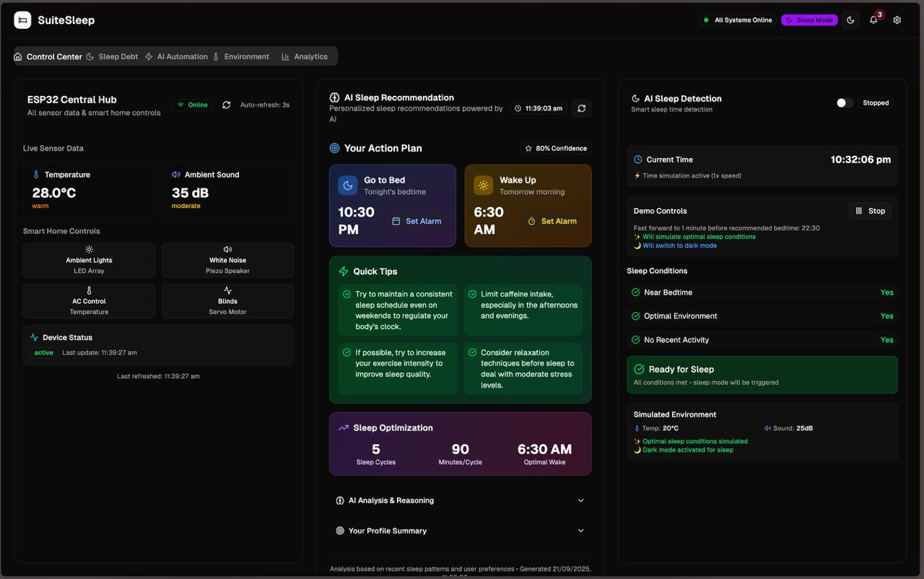Image resolution: width=924 pixels, height=579 pixels.
Task: Open the notifications bell icon
Action: pyautogui.click(x=873, y=20)
